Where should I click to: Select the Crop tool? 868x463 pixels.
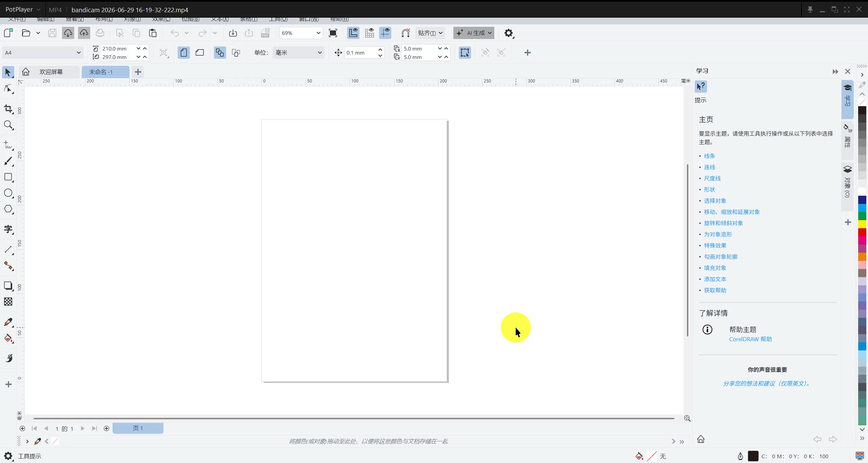coord(8,109)
